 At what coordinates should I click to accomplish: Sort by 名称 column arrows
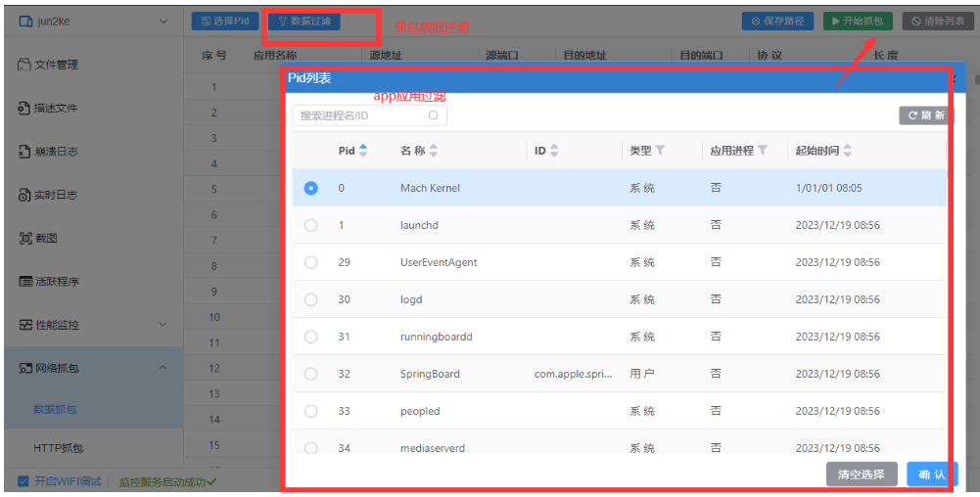click(x=433, y=151)
